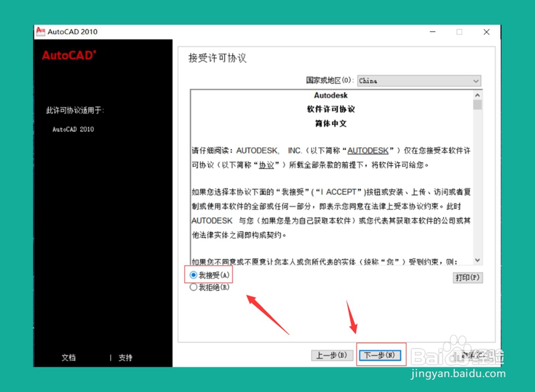Click the 接受许可协议 heading
The width and height of the screenshot is (535, 392).
click(217, 58)
